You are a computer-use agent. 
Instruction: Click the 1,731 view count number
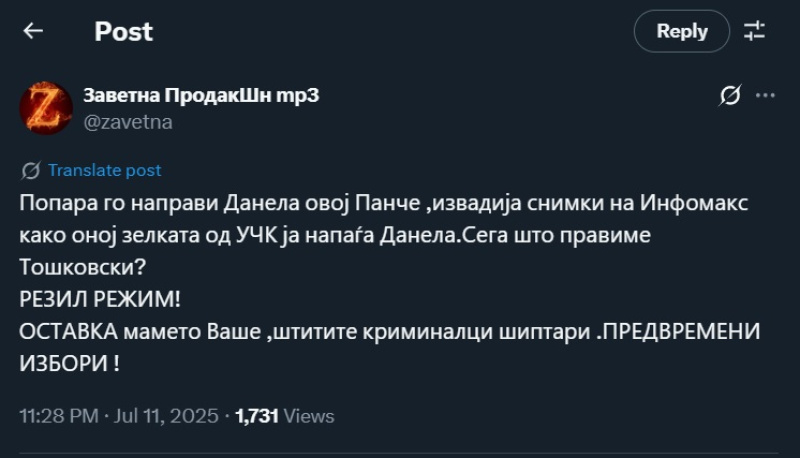[x=257, y=416]
